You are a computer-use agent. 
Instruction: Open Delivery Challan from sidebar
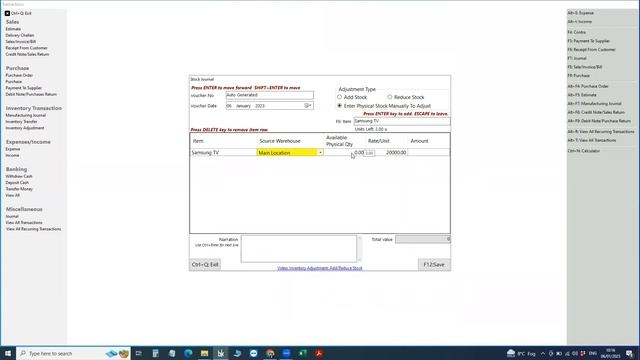click(x=20, y=35)
